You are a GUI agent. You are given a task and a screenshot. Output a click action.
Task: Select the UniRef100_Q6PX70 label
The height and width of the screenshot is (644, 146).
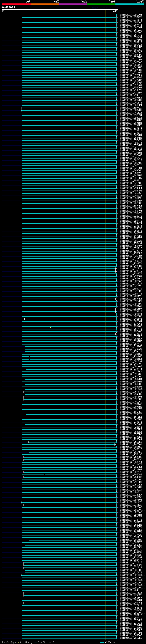coord(131,344)
